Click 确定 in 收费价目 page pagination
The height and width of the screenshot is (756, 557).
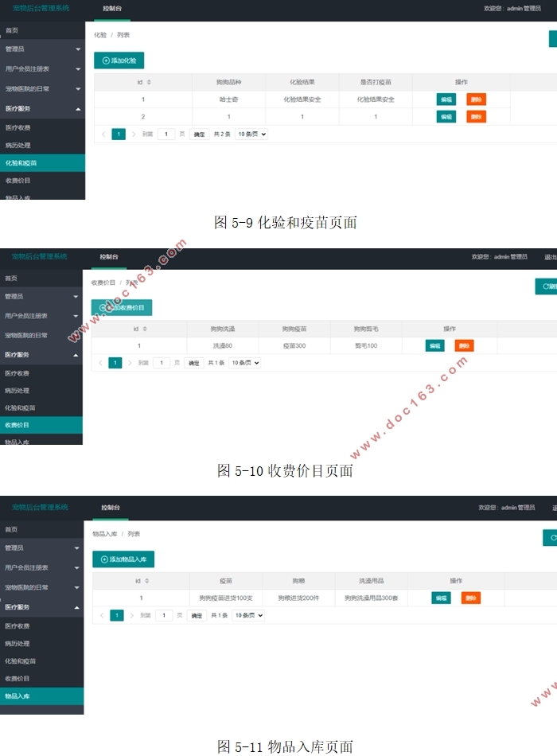coord(194,363)
